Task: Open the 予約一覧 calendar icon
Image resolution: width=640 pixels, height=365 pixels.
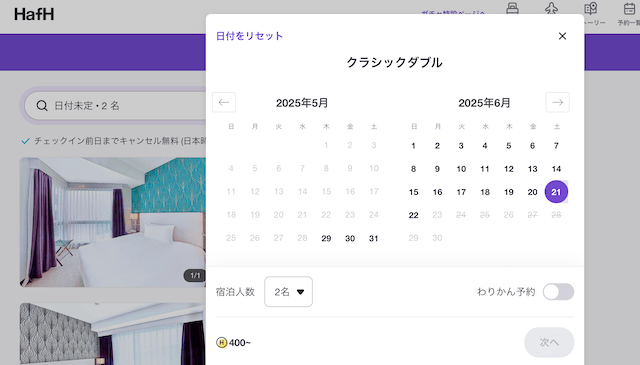Action: pos(629,8)
